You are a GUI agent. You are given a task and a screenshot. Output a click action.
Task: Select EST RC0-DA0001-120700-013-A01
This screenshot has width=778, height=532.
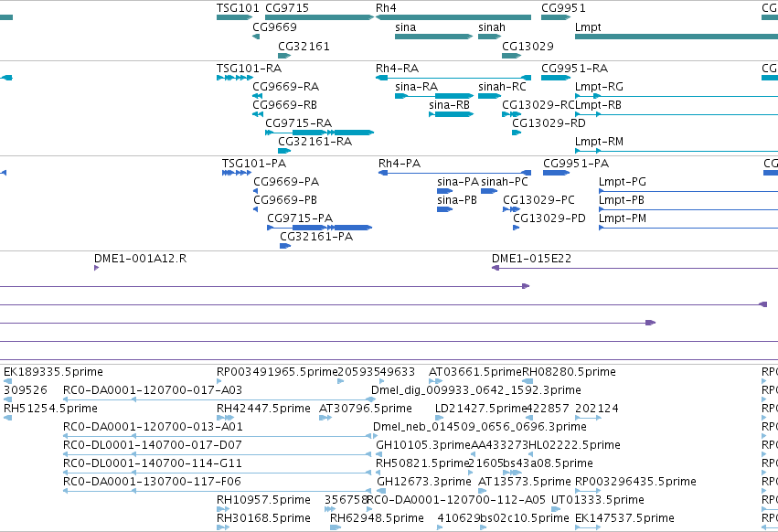(218, 436)
